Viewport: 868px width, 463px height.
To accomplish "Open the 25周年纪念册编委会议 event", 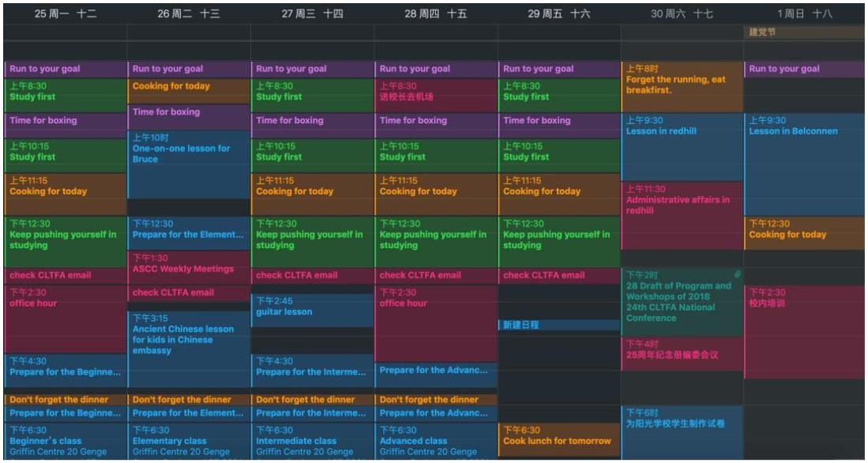I will click(682, 353).
